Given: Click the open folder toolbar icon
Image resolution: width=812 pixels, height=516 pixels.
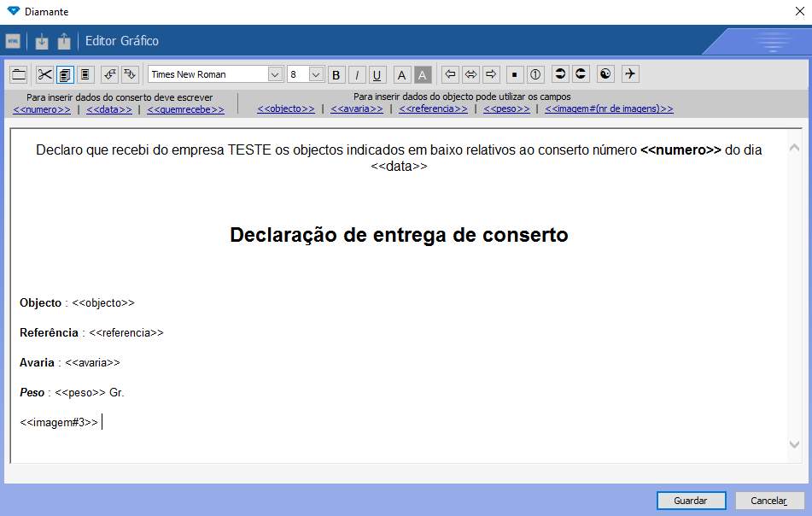Looking at the screenshot, I should point(18,74).
